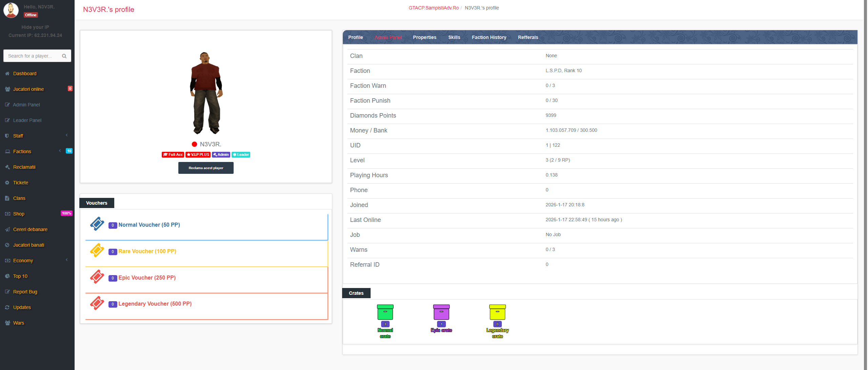Image resolution: width=868 pixels, height=370 pixels.
Task: Click the user avatar in sidebar header
Action: 11,10
